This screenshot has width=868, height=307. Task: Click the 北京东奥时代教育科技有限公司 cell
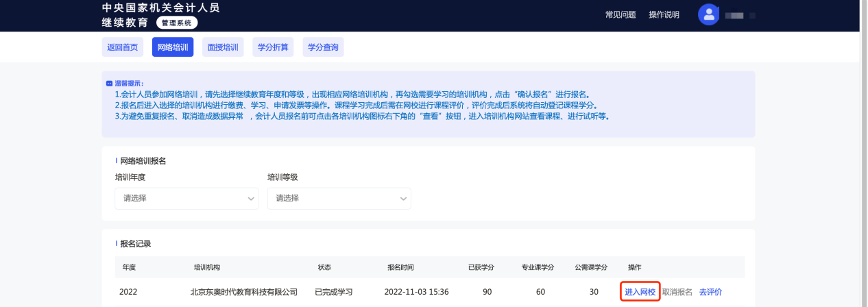(244, 292)
